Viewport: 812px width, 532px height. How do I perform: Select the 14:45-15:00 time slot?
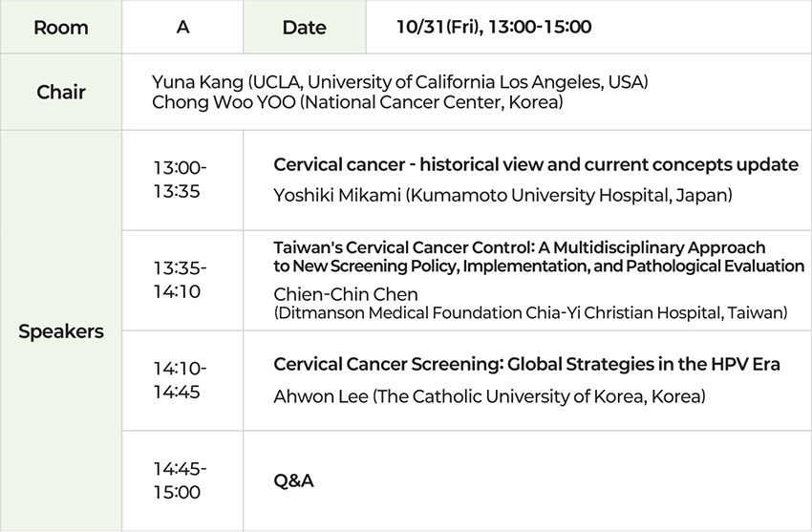(x=181, y=480)
